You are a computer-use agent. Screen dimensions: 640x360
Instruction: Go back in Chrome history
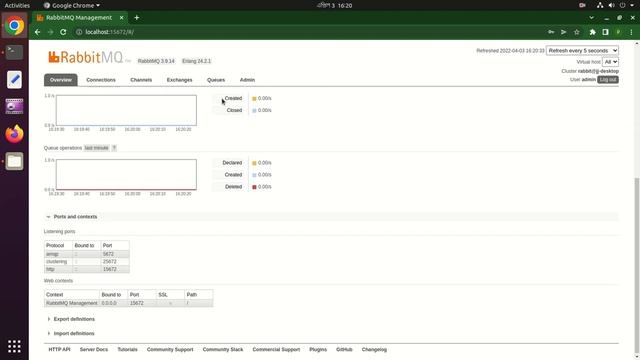point(38,32)
